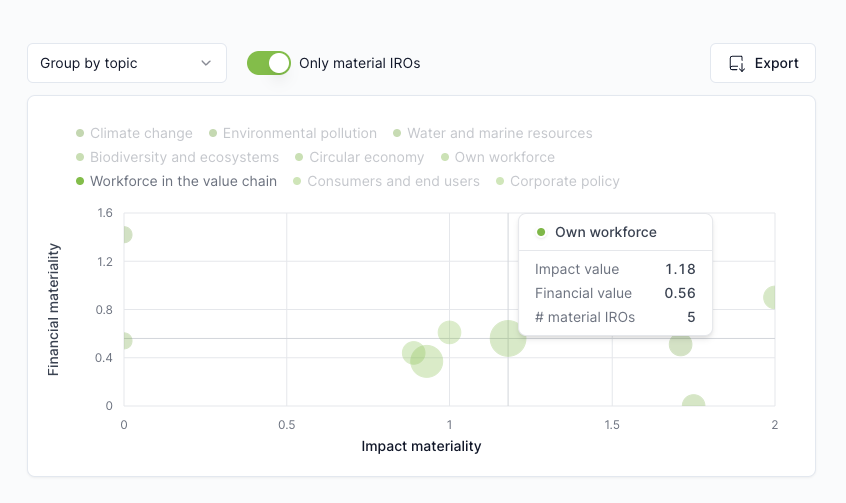Click the export download icon
This screenshot has width=846, height=503.
click(737, 64)
